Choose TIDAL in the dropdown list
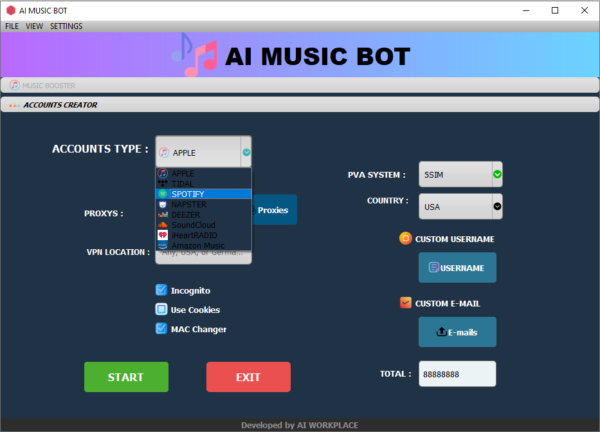The image size is (600, 432). pos(204,184)
